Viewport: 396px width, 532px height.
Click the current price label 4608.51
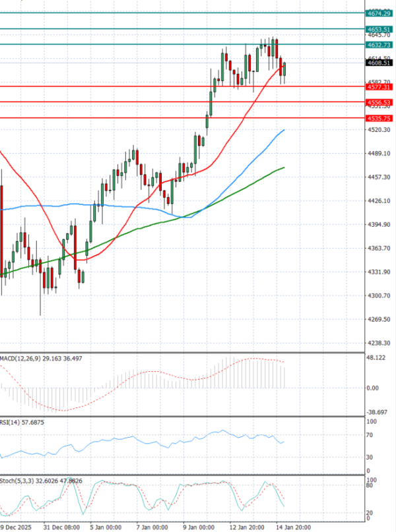(x=379, y=64)
